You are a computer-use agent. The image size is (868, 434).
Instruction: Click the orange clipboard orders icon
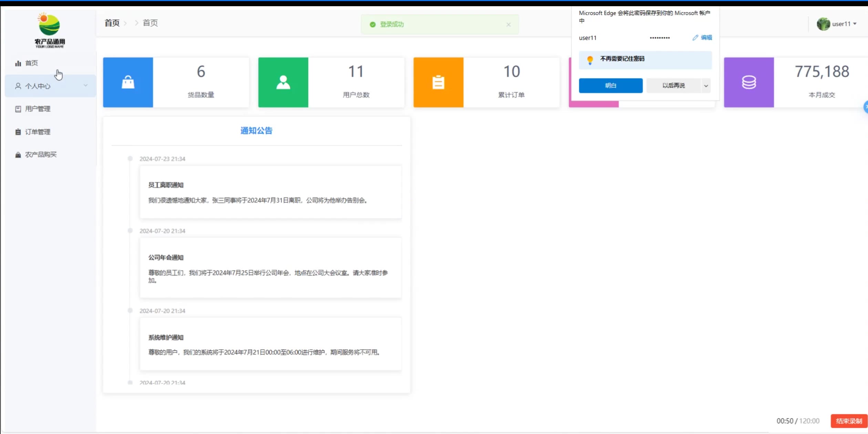[438, 82]
